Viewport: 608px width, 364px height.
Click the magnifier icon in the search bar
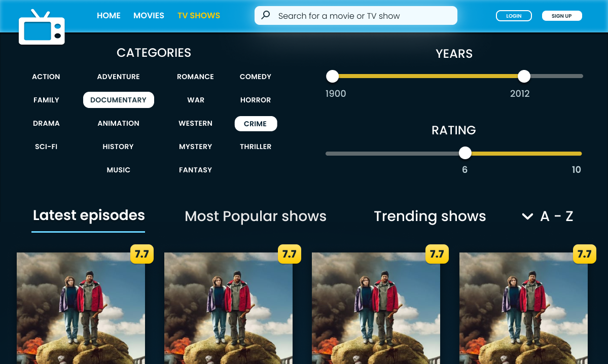tap(265, 15)
